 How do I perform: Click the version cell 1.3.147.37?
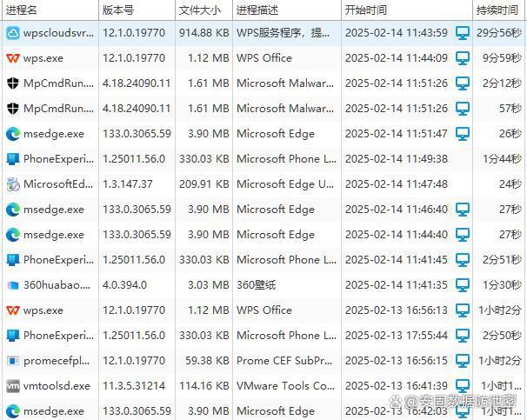pyautogui.click(x=128, y=184)
